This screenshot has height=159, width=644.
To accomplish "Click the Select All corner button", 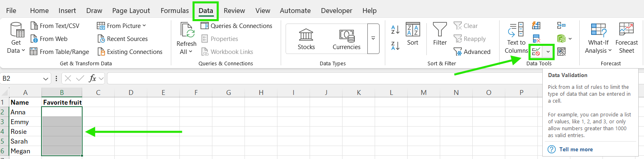I will click(x=4, y=92).
